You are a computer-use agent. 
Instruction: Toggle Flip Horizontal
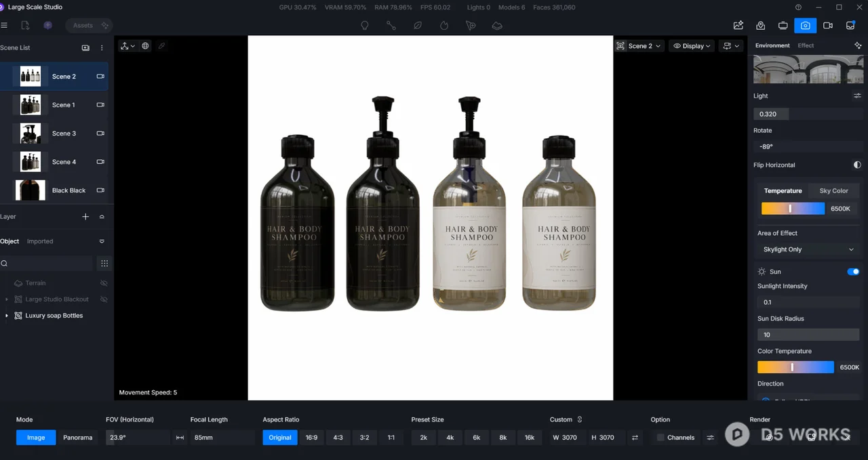point(857,165)
